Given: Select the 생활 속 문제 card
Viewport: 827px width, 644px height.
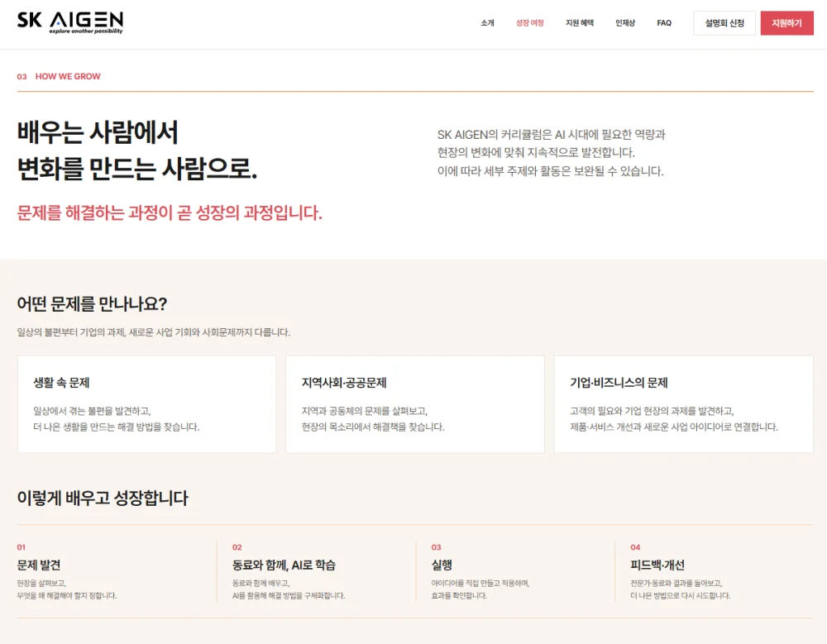Looking at the screenshot, I should pyautogui.click(x=146, y=404).
